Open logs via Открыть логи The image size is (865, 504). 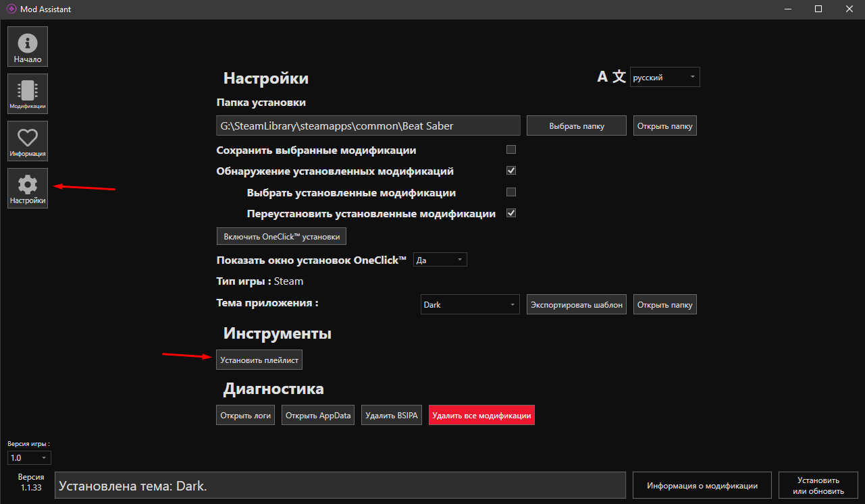click(x=245, y=414)
